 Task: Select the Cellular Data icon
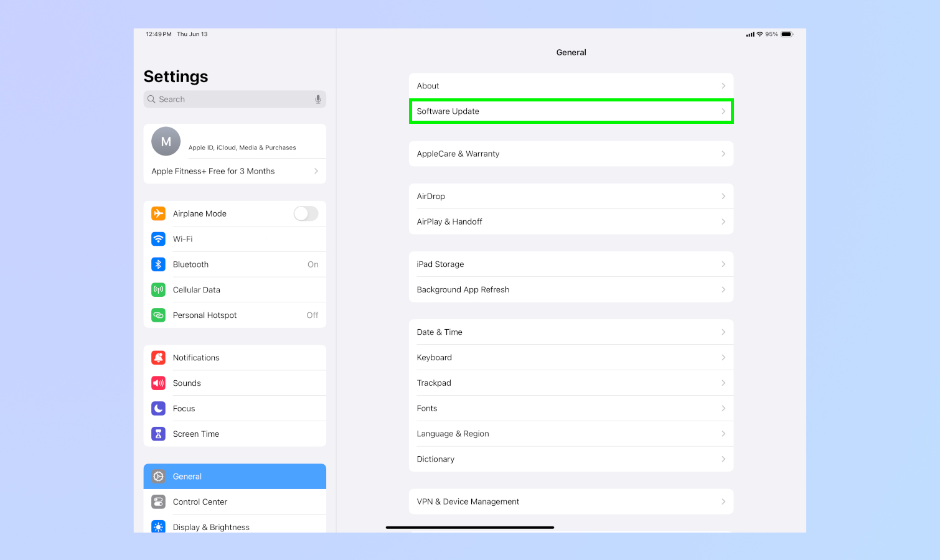[158, 289]
